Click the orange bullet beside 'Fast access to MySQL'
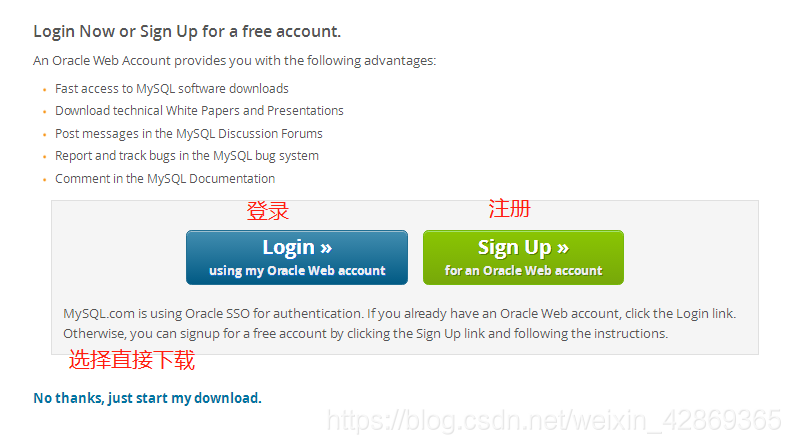 coord(44,90)
